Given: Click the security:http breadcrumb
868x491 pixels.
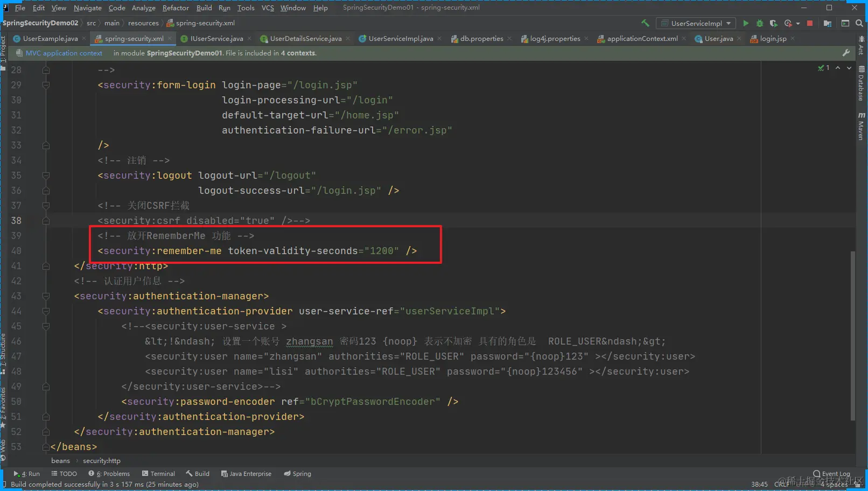Looking at the screenshot, I should coord(102,461).
